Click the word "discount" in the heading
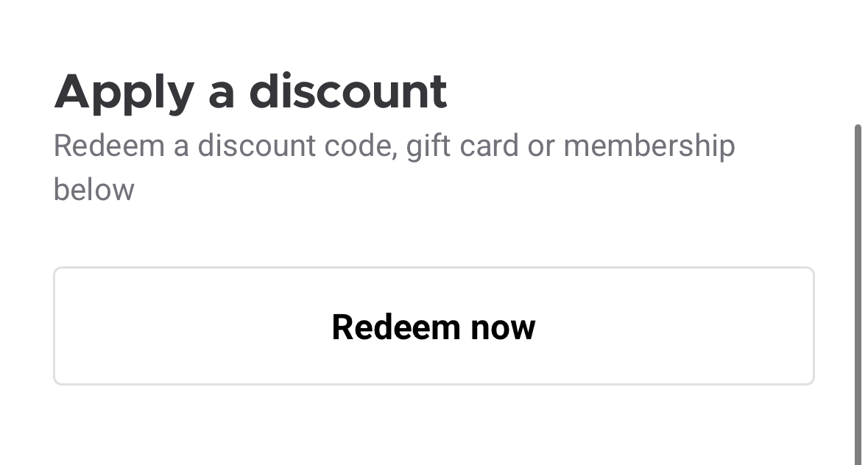This screenshot has width=868, height=465. 347,92
